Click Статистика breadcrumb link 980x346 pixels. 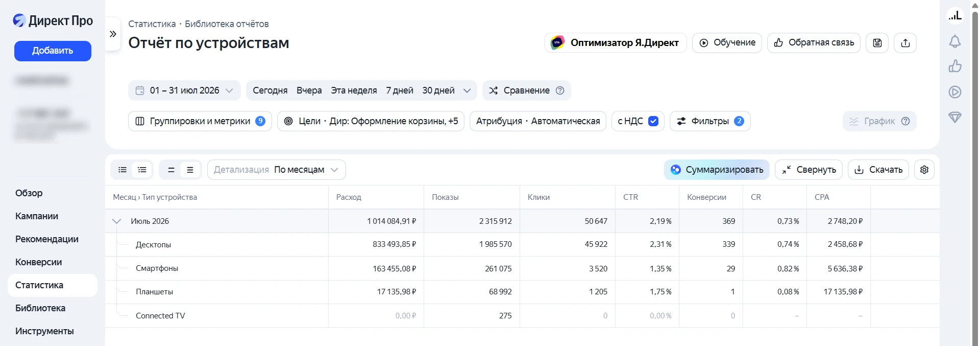(x=152, y=24)
